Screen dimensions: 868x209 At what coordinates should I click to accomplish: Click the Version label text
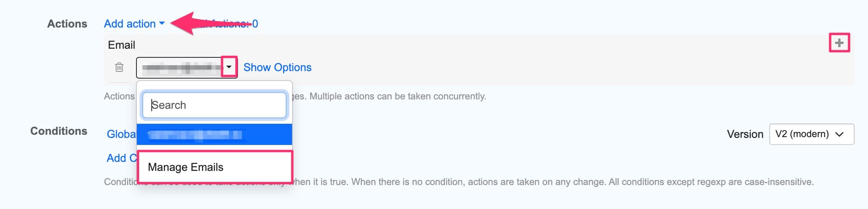click(745, 134)
